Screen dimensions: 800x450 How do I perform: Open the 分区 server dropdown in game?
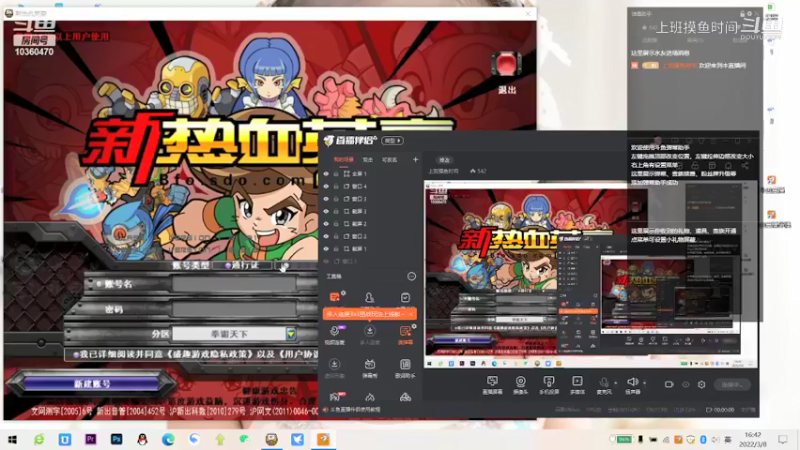(291, 334)
